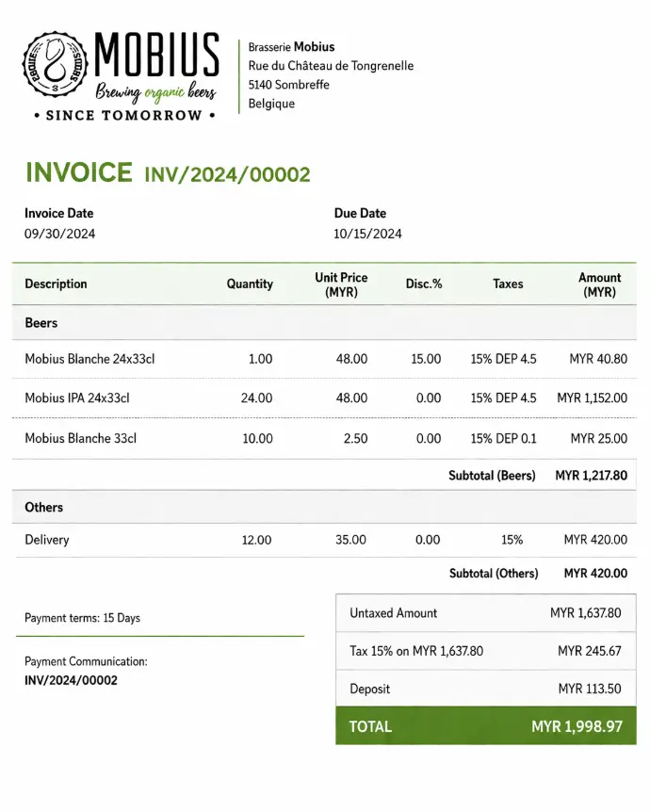Click the Mobius brewery circular logo emblem

point(56,68)
